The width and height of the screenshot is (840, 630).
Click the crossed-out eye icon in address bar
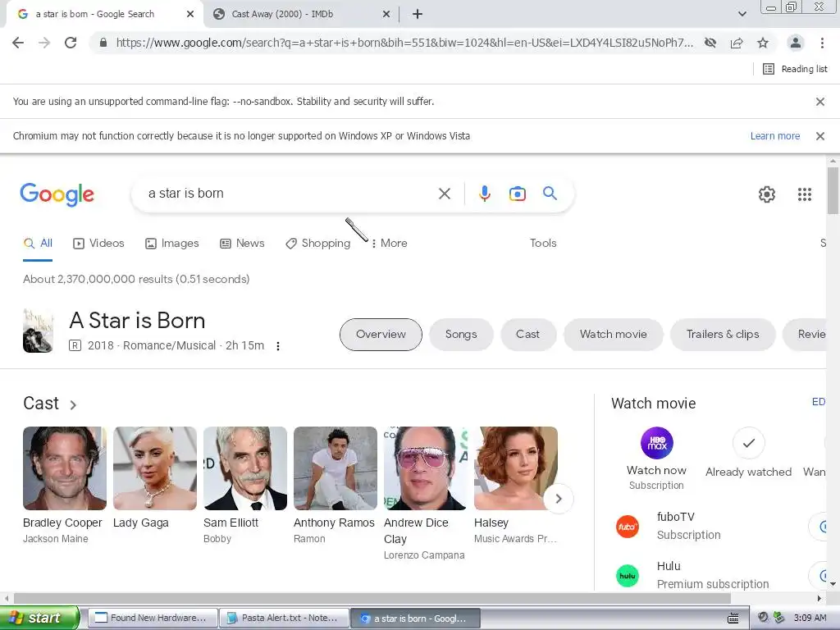point(710,43)
